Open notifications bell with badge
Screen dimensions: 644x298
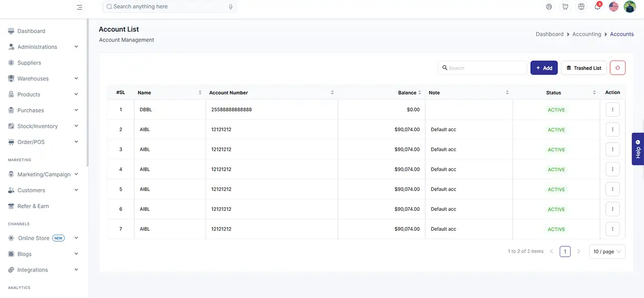tap(597, 7)
